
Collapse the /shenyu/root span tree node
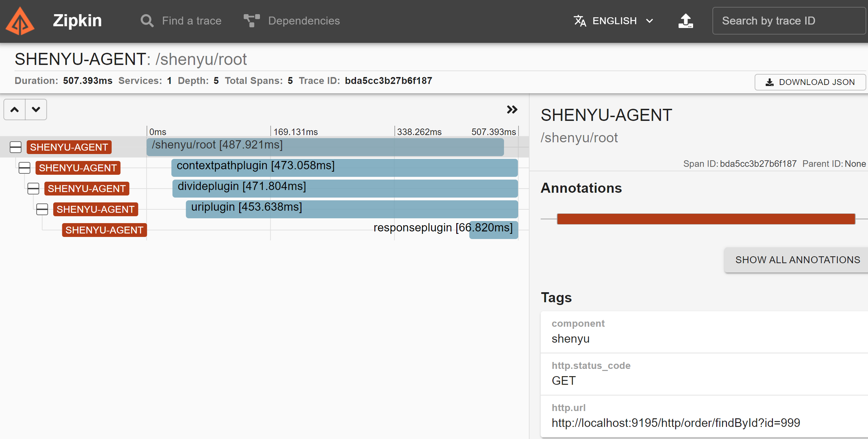16,147
